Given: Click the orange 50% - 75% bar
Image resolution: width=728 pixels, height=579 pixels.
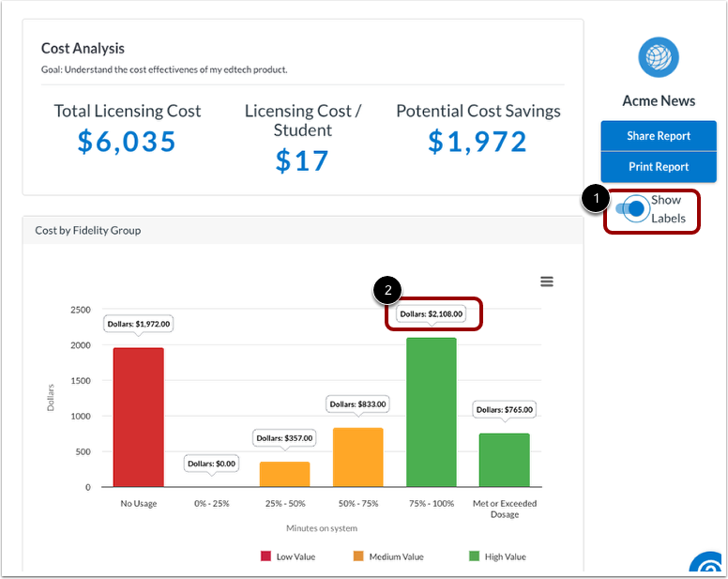Looking at the screenshot, I should [x=358, y=457].
